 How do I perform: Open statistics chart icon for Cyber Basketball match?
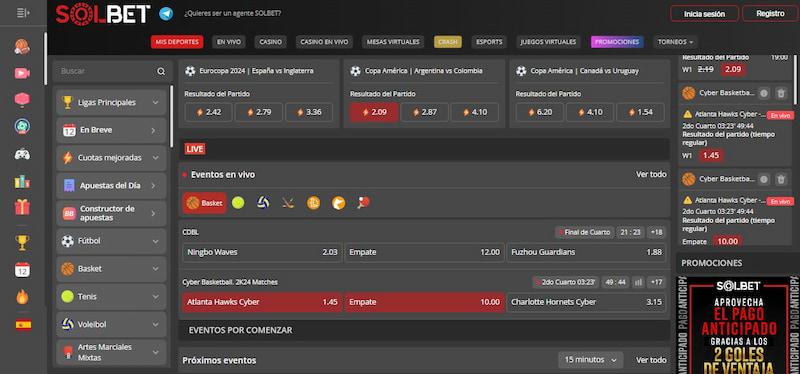[x=638, y=282]
